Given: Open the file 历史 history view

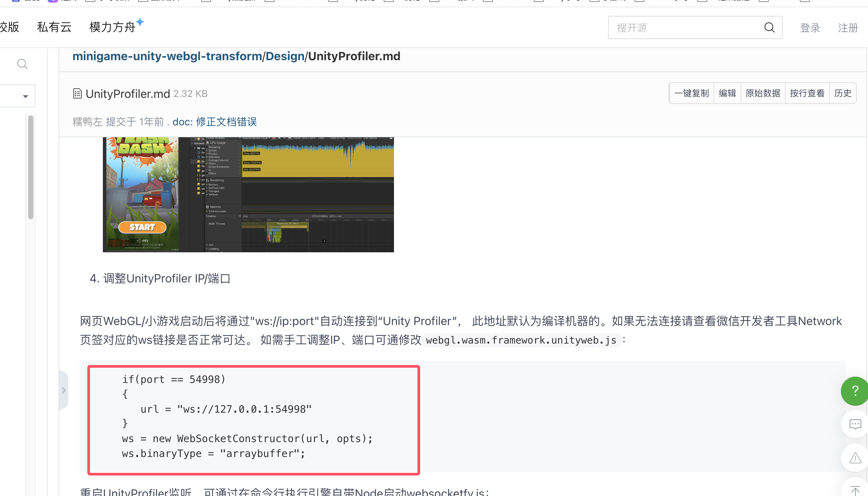Looking at the screenshot, I should click(843, 93).
